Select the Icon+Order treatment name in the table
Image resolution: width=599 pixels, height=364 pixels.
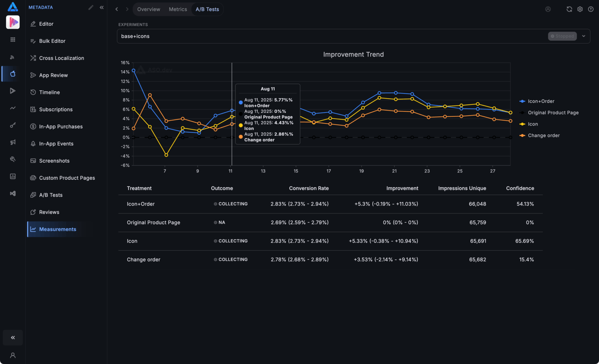point(141,204)
